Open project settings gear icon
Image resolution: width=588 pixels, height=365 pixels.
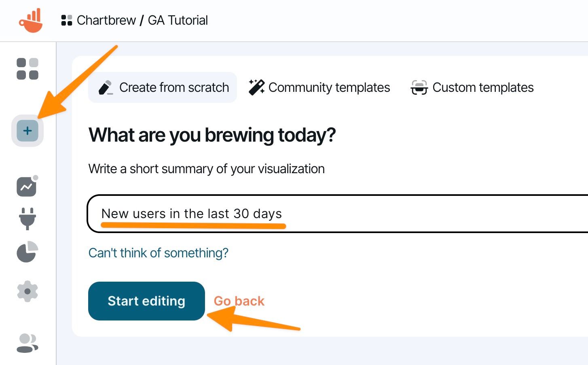(27, 291)
